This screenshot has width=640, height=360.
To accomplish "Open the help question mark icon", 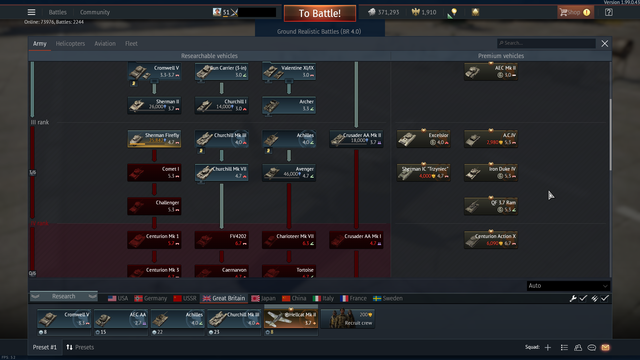I will 609,12.
